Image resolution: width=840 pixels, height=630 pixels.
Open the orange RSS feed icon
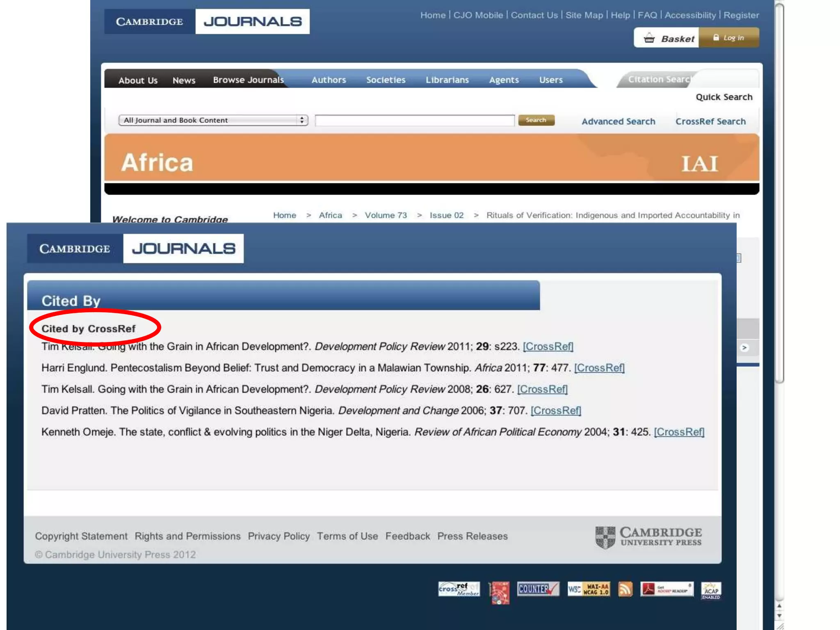pyautogui.click(x=625, y=589)
